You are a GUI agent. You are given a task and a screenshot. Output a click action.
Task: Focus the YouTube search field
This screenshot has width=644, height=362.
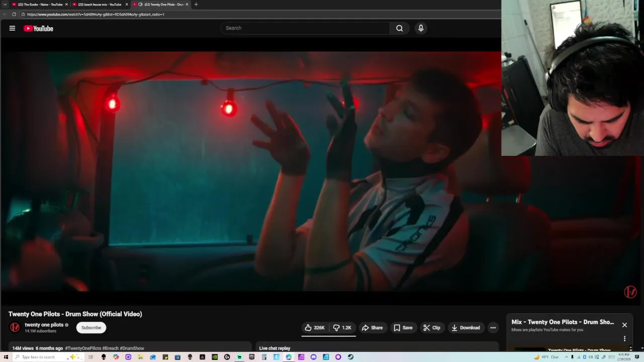coord(305,28)
